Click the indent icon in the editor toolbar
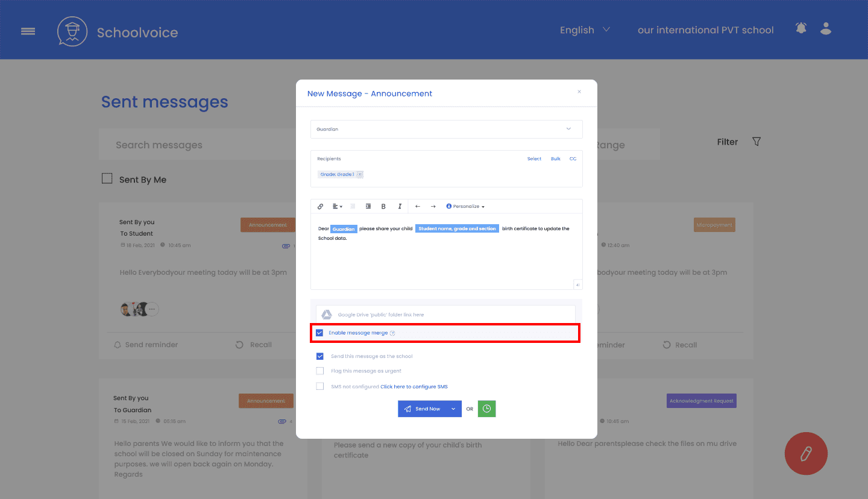 pyautogui.click(x=368, y=206)
